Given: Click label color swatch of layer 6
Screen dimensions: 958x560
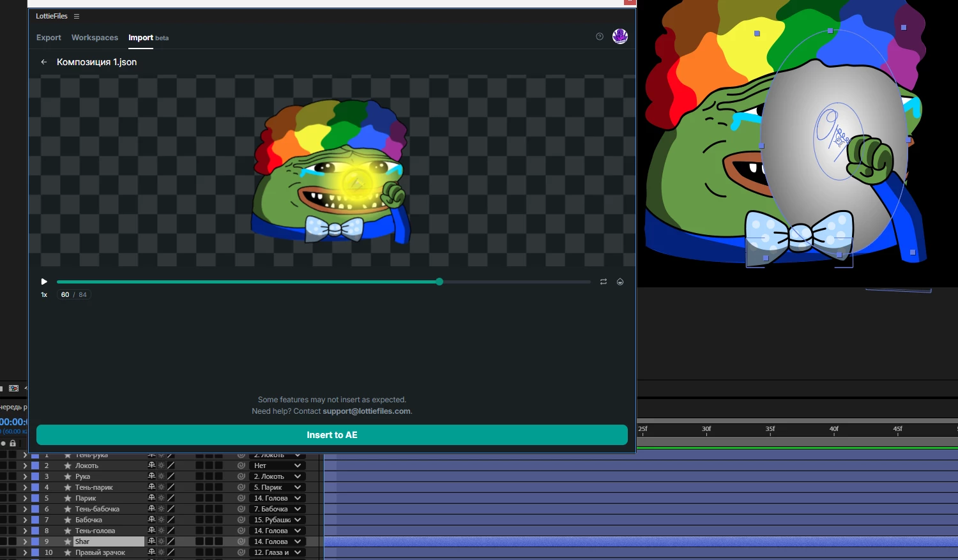Looking at the screenshot, I should click(x=35, y=509).
